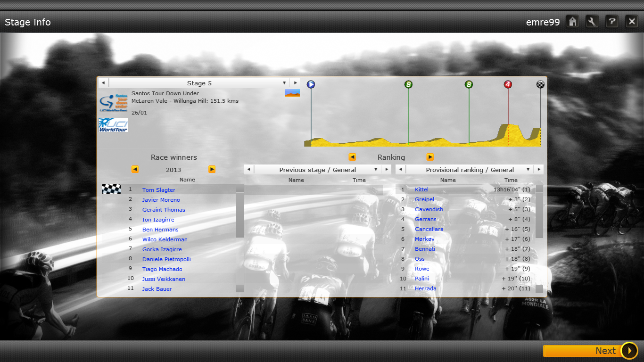Click the checkered finish marker on profile
644x362 pixels.
click(540, 84)
